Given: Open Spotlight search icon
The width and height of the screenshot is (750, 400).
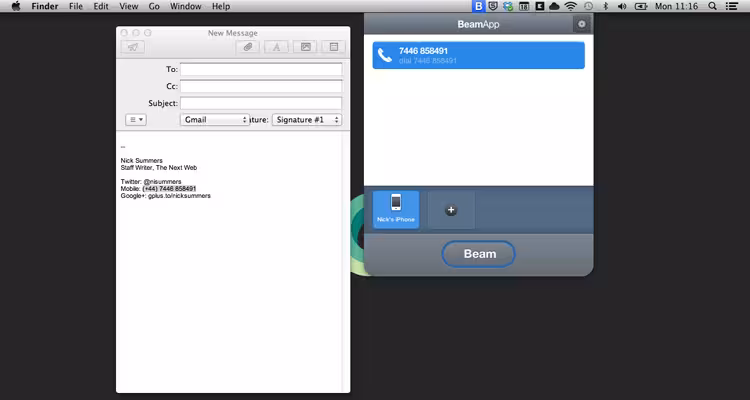Looking at the screenshot, I should [712, 6].
